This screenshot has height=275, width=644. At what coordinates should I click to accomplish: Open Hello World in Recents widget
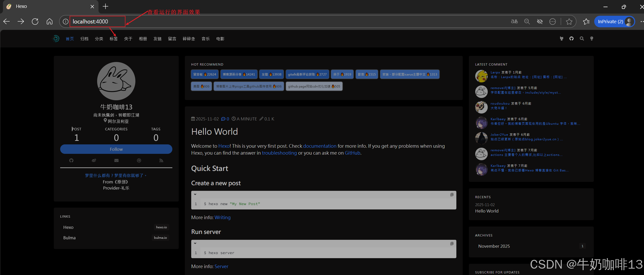(x=487, y=211)
